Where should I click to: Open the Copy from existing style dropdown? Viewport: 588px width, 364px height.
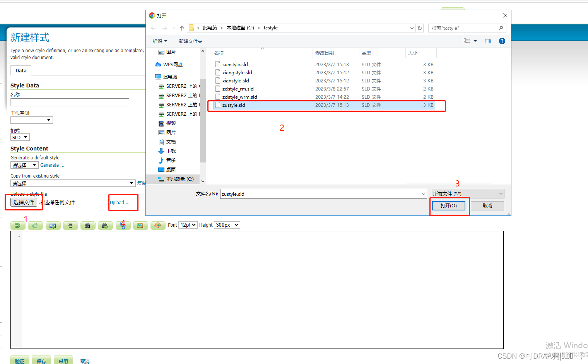73,183
